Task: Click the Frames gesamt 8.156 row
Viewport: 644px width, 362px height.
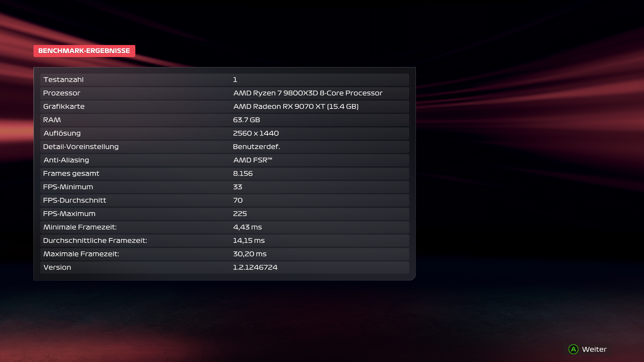Action: click(224, 173)
